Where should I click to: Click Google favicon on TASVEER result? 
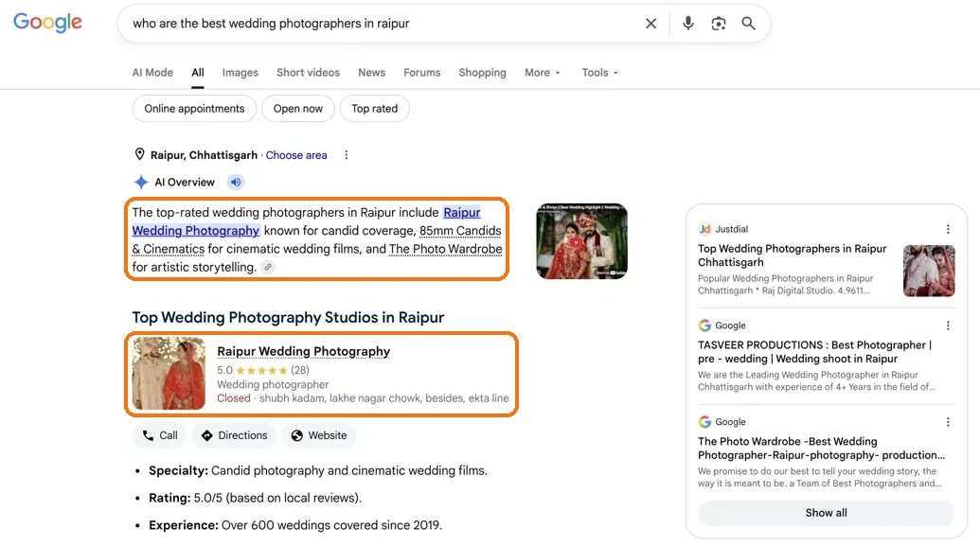[704, 326]
